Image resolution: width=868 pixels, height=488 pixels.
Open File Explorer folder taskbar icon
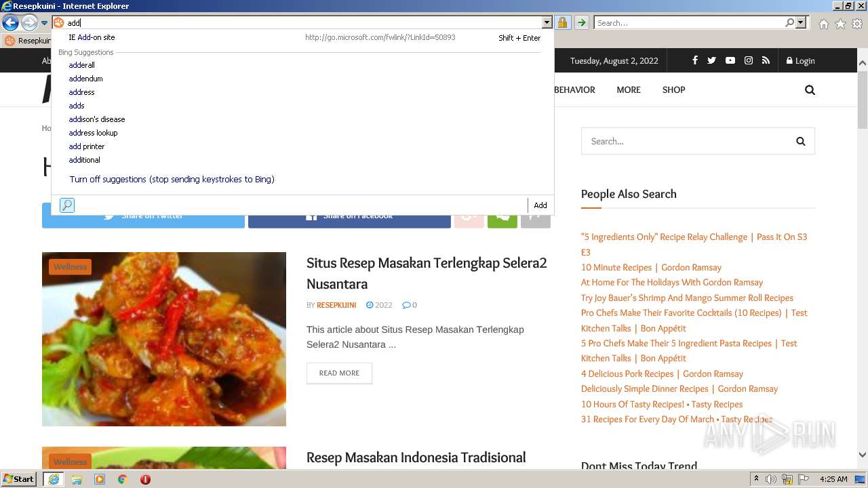77,479
